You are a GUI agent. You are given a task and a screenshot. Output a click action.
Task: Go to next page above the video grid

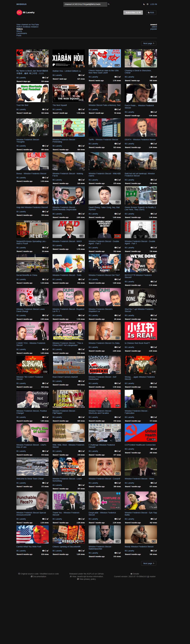tap(149, 44)
